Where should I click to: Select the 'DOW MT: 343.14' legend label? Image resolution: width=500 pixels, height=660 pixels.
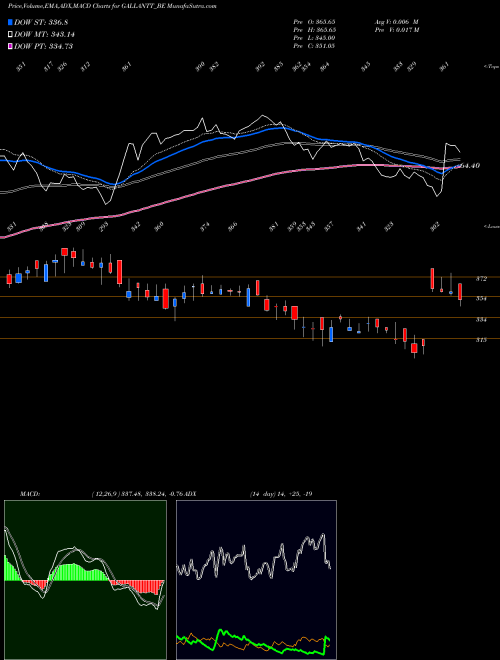45,34
